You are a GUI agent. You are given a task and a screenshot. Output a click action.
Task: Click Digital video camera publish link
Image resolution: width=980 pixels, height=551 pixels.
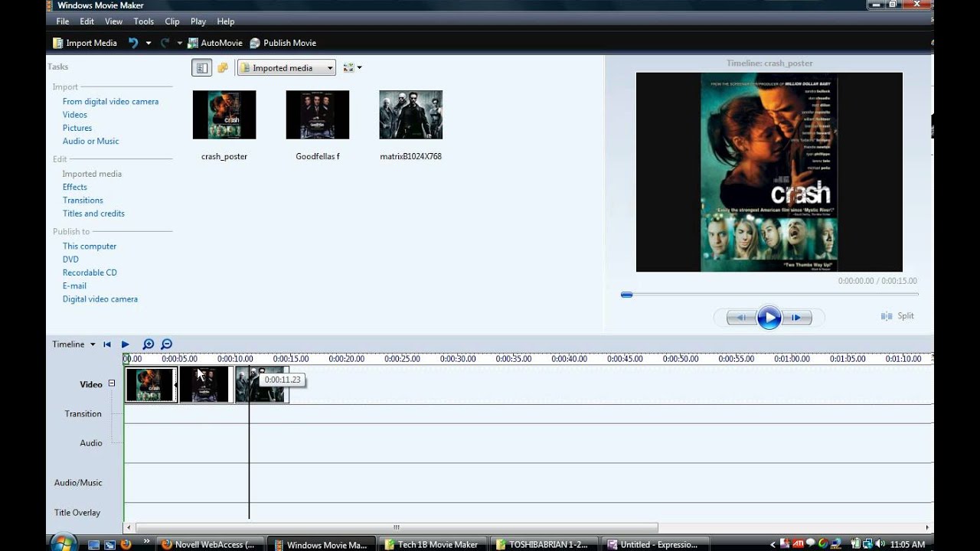click(x=100, y=299)
